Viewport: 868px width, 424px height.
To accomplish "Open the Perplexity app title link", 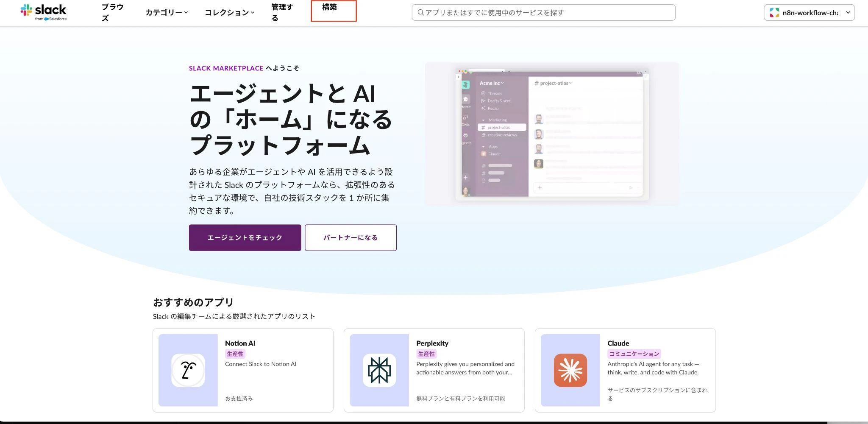I will (x=432, y=343).
